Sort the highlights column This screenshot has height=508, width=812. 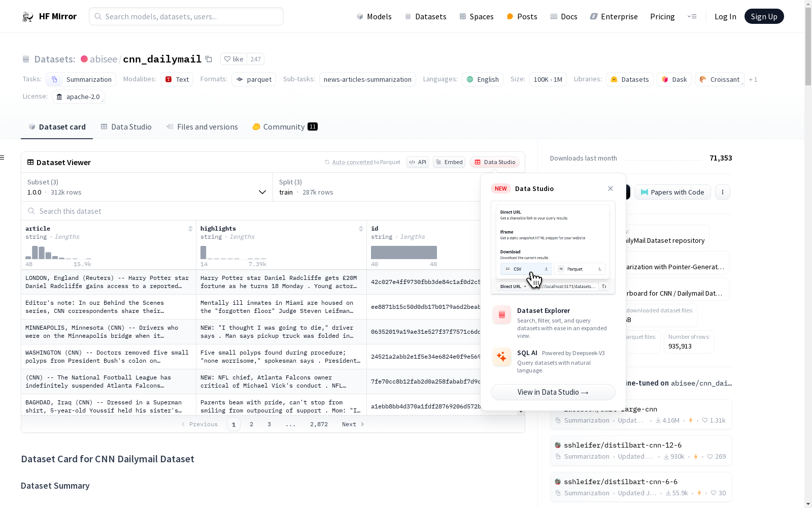coord(361,229)
